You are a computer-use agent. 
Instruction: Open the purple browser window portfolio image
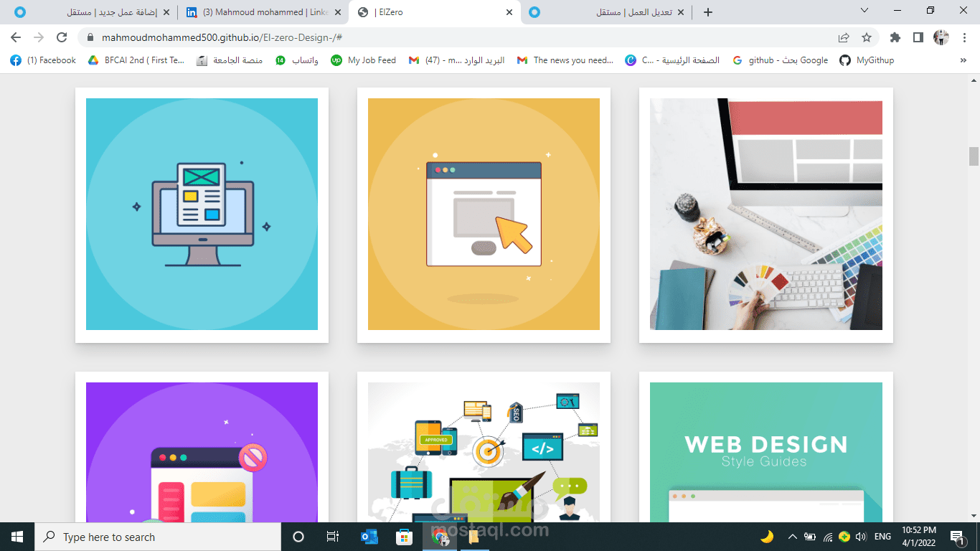coord(202,452)
